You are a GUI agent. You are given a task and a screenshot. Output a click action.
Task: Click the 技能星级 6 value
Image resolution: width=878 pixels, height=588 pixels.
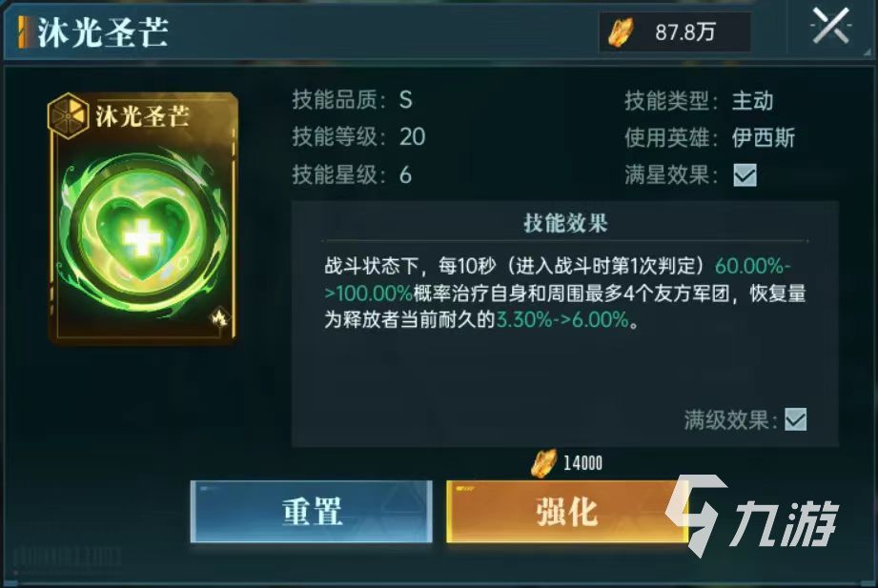pos(405,175)
